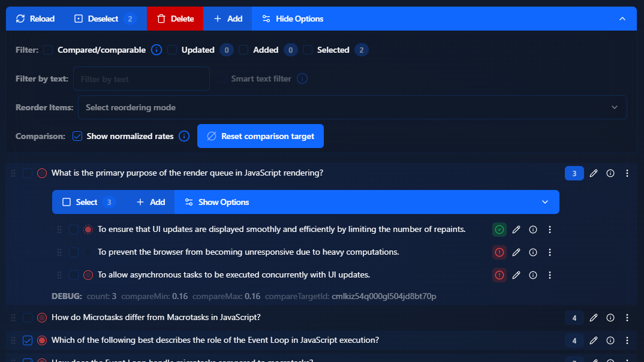Open the more menu for the Event Loop role question

click(x=627, y=340)
